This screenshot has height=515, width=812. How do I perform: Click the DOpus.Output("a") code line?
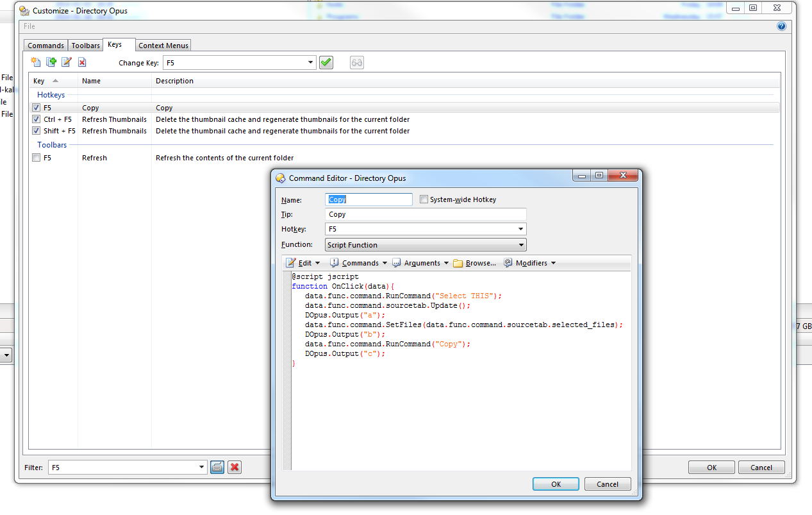click(x=345, y=315)
